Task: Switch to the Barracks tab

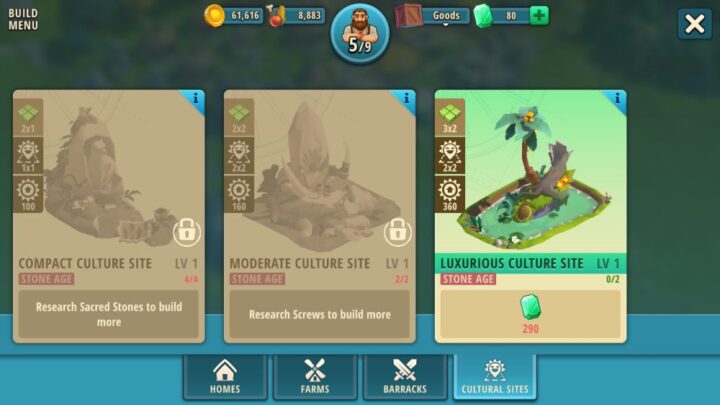Action: click(x=405, y=377)
